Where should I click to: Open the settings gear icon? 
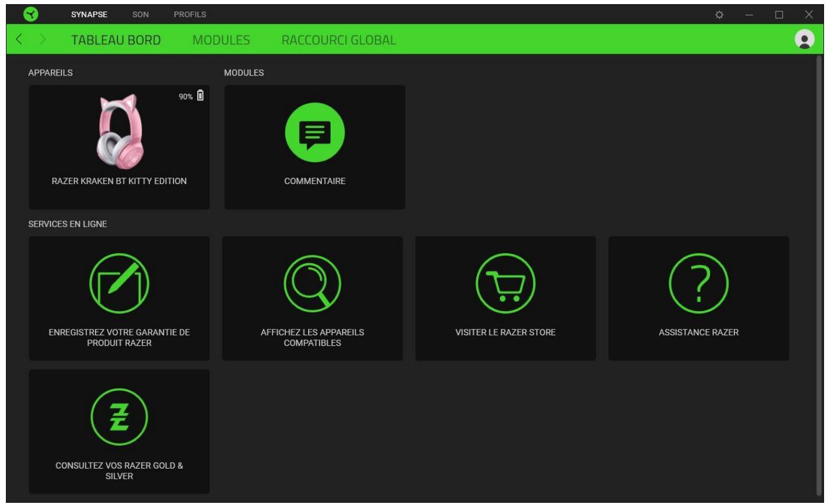click(719, 15)
